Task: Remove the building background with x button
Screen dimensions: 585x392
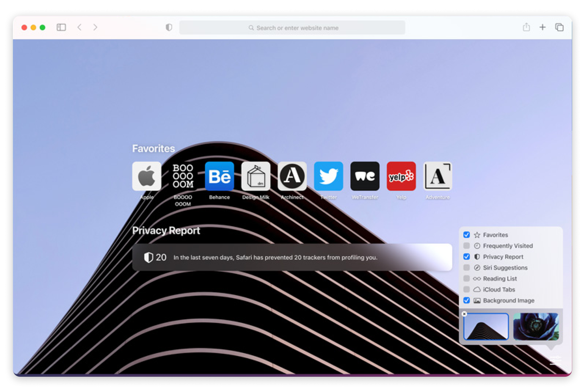Action: (464, 314)
